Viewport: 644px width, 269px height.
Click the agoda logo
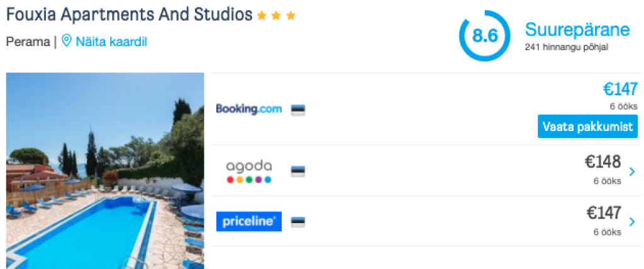coord(249,171)
